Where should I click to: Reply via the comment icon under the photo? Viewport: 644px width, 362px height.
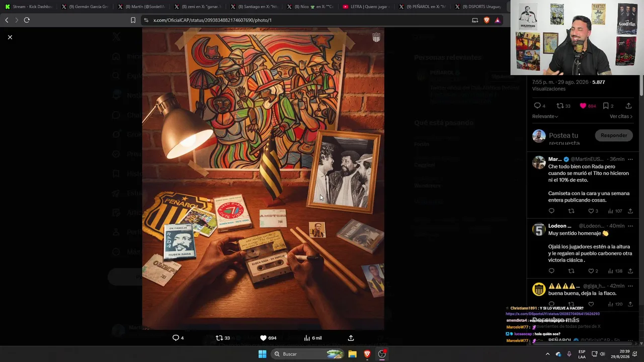point(176,338)
